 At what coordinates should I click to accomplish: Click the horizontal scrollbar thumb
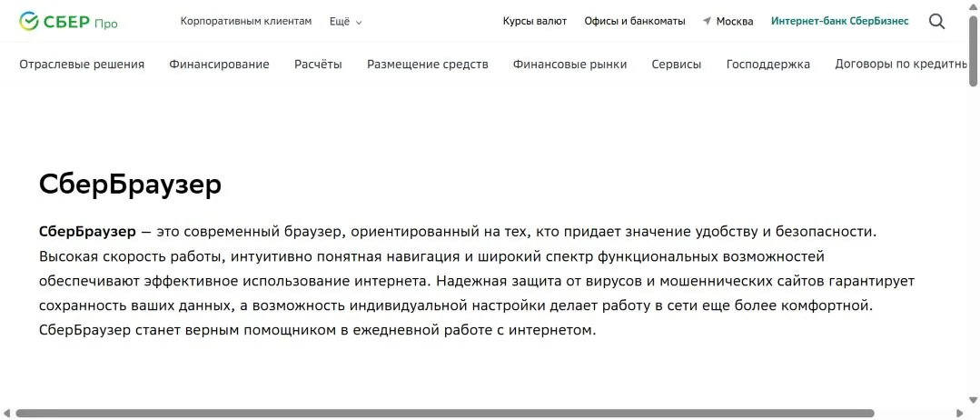[444, 414]
